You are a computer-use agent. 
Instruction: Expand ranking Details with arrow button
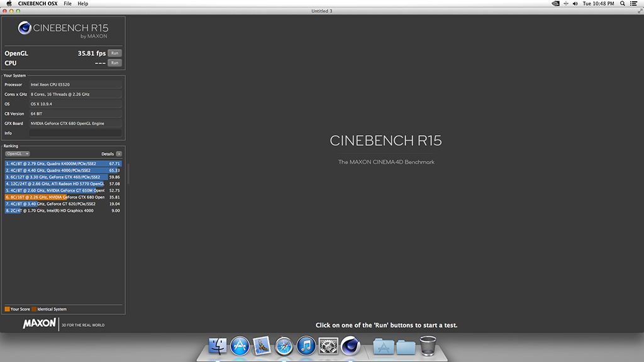[119, 154]
